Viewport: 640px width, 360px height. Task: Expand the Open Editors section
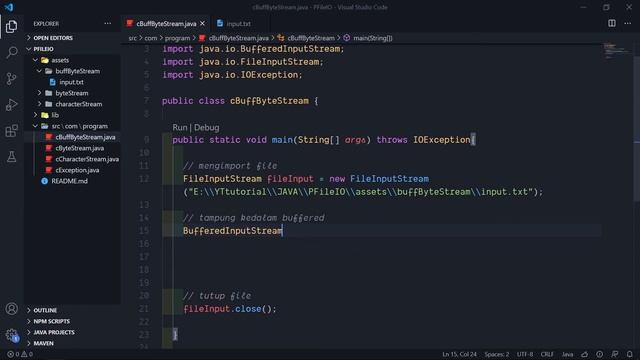coord(53,38)
